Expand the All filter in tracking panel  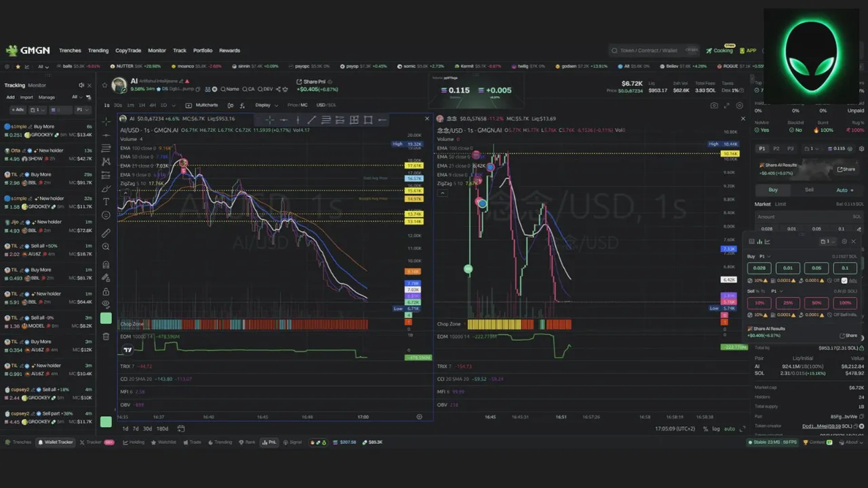tap(76, 97)
